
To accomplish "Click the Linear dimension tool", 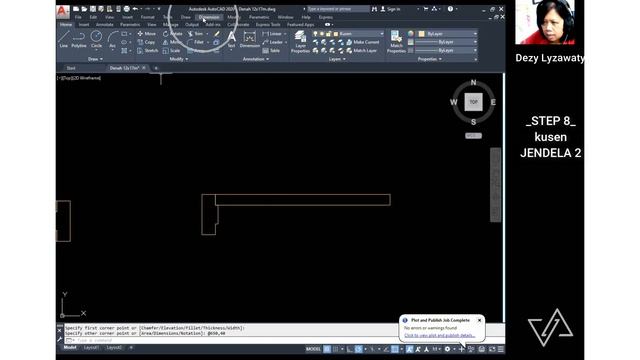I will [x=272, y=34].
